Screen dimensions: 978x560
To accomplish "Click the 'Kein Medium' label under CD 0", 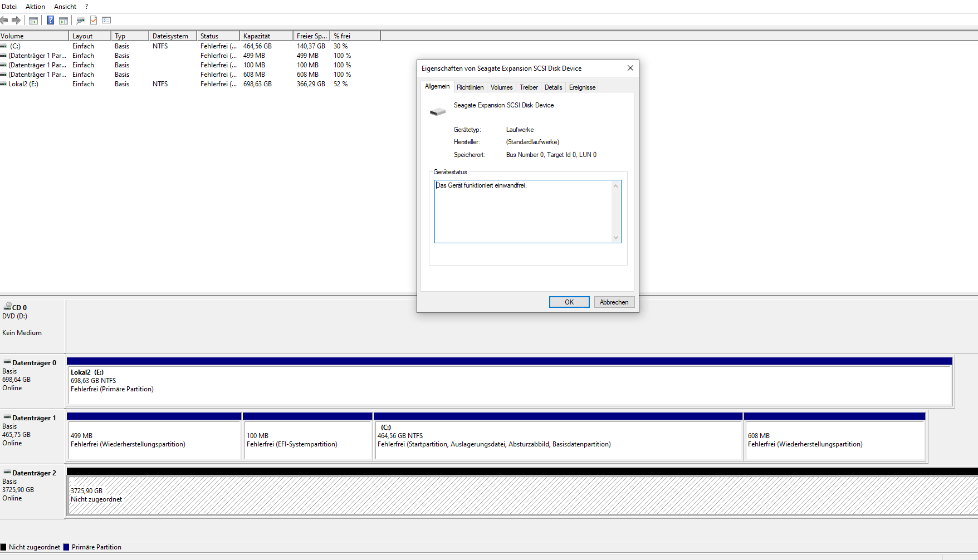I will pyautogui.click(x=22, y=333).
